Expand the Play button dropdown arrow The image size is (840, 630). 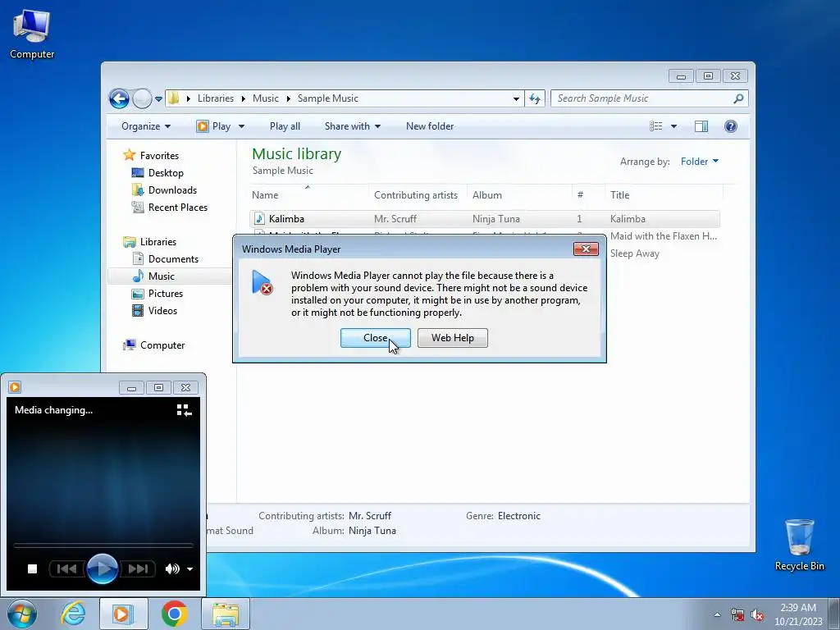(x=241, y=127)
